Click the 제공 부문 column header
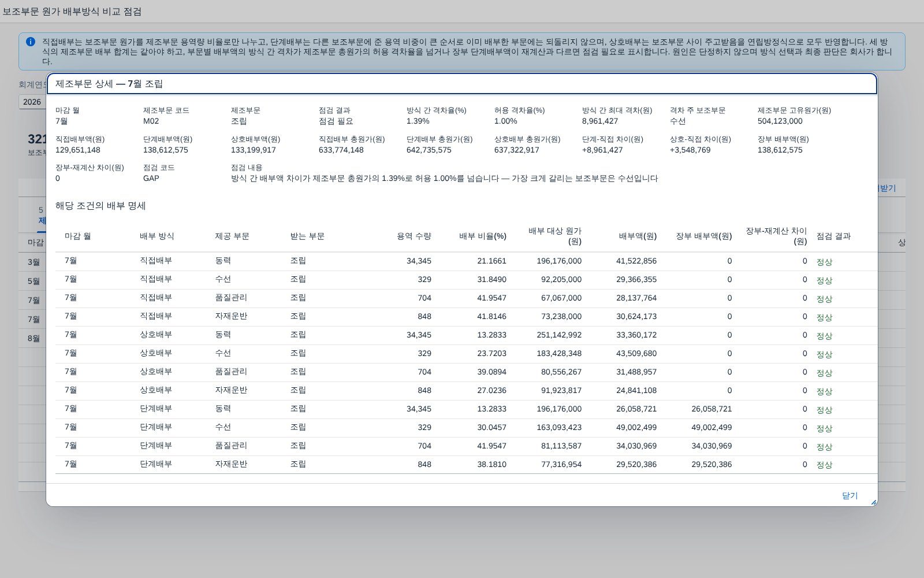Screen dimensions: 924x578 click(232, 236)
